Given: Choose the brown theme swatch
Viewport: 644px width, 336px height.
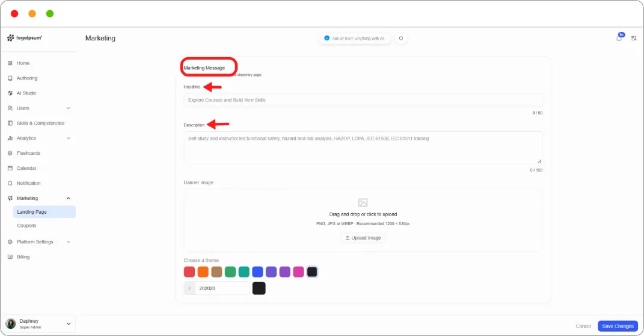Looking at the screenshot, I should pos(216,272).
